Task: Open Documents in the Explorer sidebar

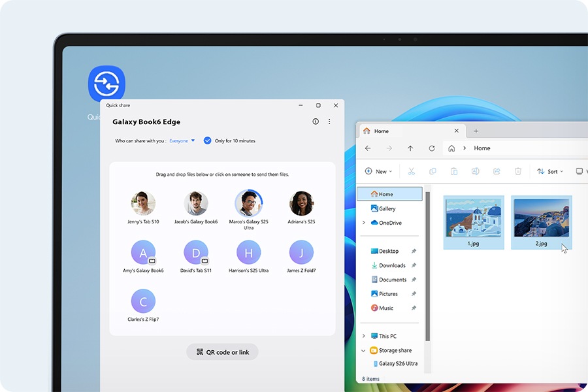Action: 389,280
